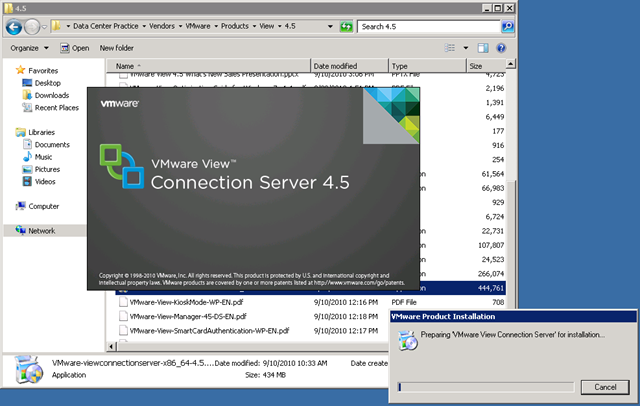This screenshot has height=406, width=640.
Task: Open address bar history dropdown
Action: [x=330, y=27]
